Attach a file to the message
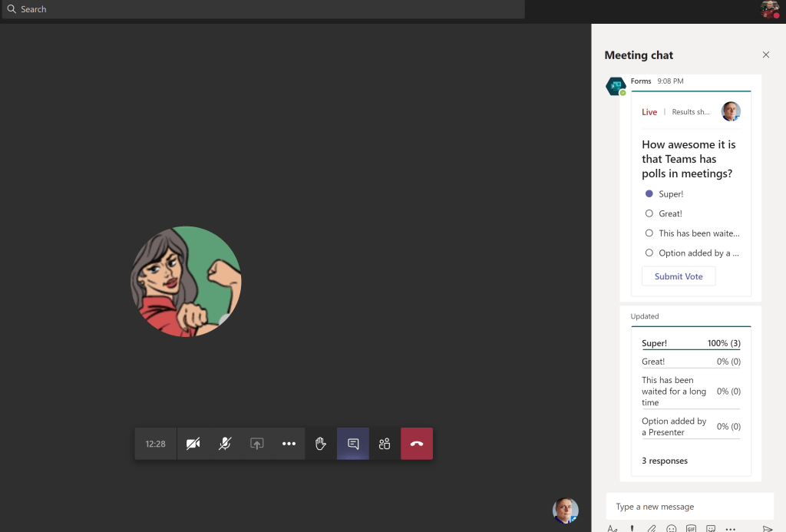 652,528
